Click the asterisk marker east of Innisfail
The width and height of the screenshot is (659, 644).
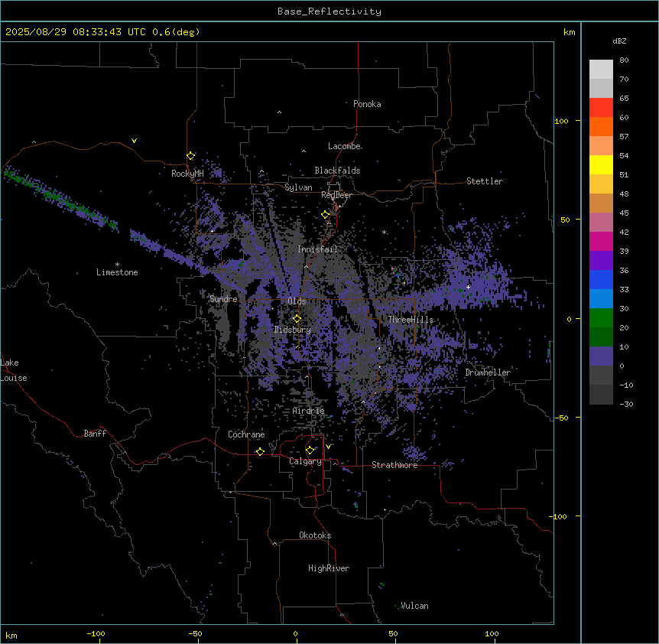point(384,233)
